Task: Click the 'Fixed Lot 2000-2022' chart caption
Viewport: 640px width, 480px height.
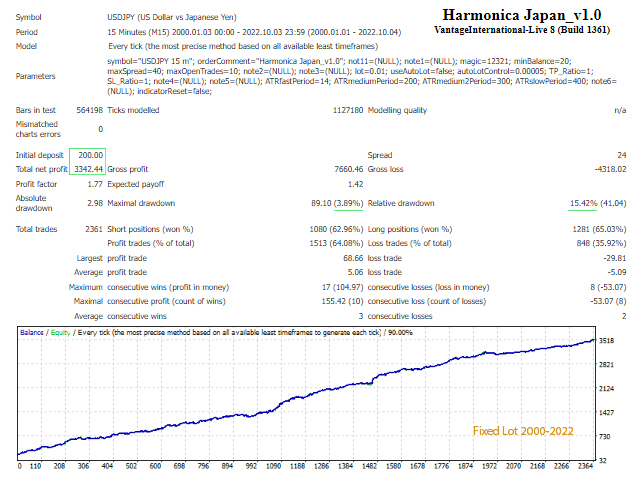Action: pos(523,431)
